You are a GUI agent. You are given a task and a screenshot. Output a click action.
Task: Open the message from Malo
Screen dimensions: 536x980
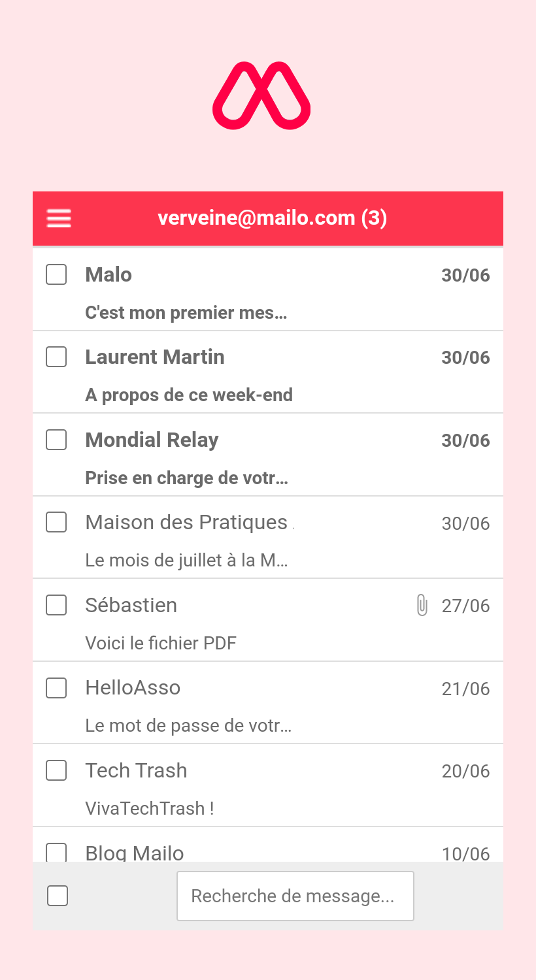(x=268, y=289)
